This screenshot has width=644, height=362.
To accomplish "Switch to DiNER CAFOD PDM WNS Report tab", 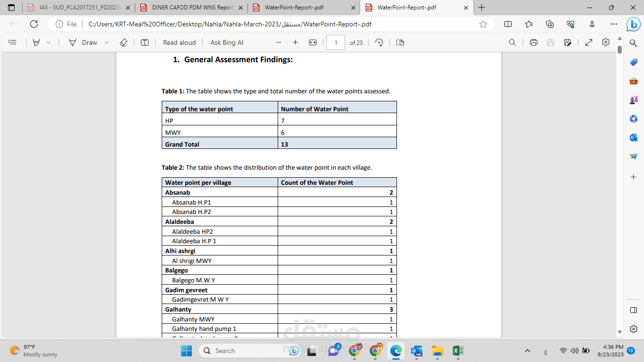I will 191,8.
